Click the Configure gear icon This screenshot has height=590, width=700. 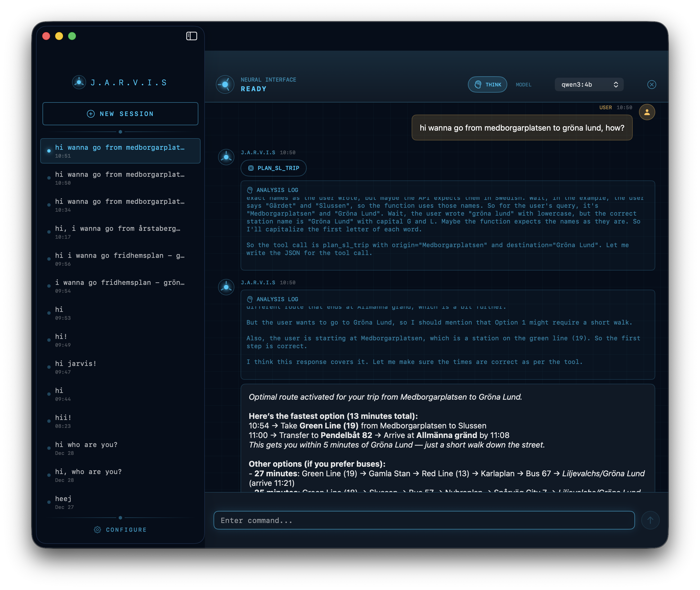[97, 530]
